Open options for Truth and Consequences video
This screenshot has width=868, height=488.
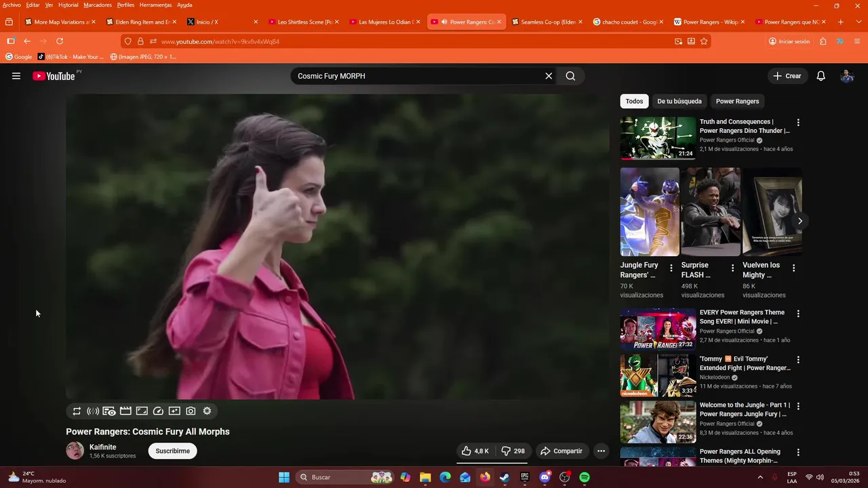click(x=798, y=123)
